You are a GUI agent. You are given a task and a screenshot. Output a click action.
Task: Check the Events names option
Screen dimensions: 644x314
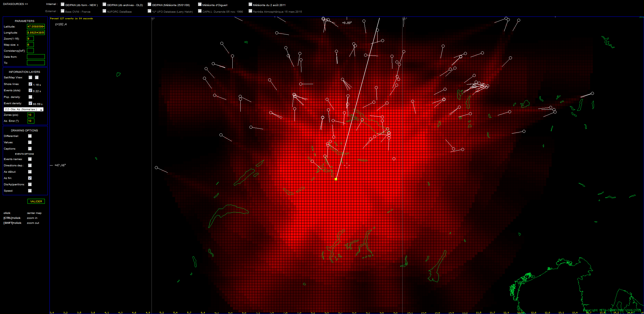[x=30, y=159]
